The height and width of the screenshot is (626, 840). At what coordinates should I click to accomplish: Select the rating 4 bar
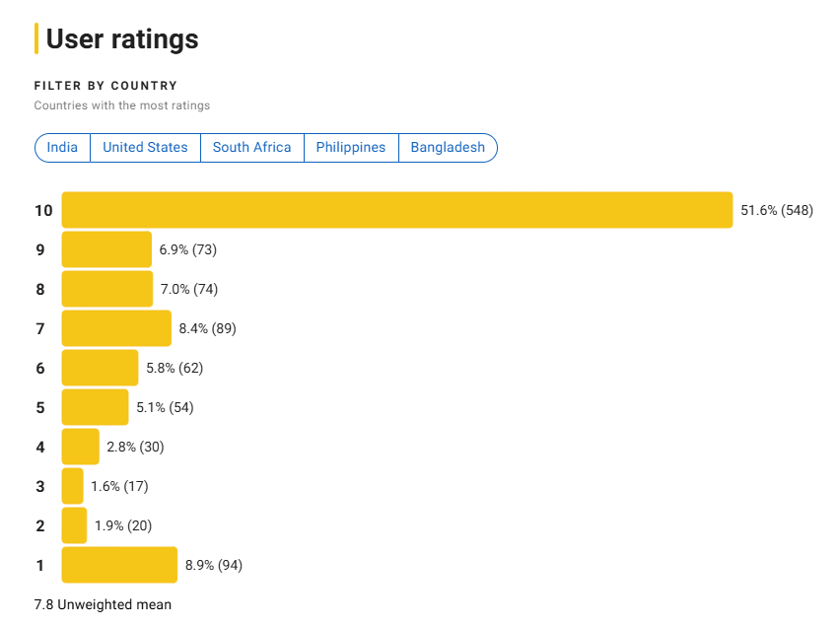[x=81, y=447]
